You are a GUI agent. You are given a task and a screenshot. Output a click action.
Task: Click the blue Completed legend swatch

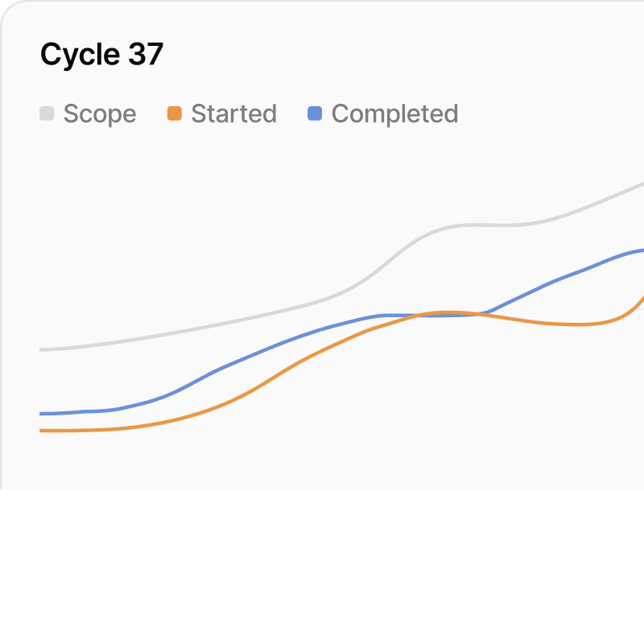(315, 114)
